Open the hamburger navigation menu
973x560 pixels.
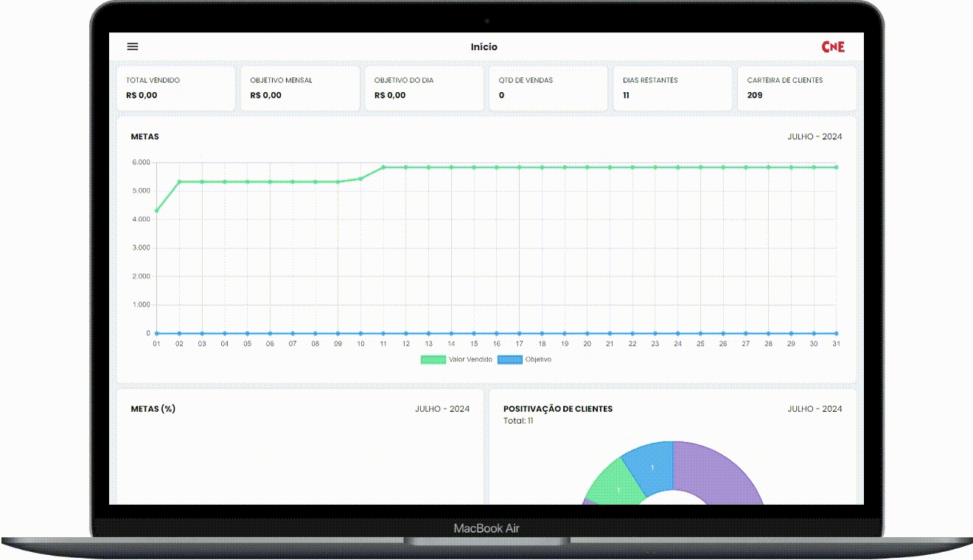(133, 46)
